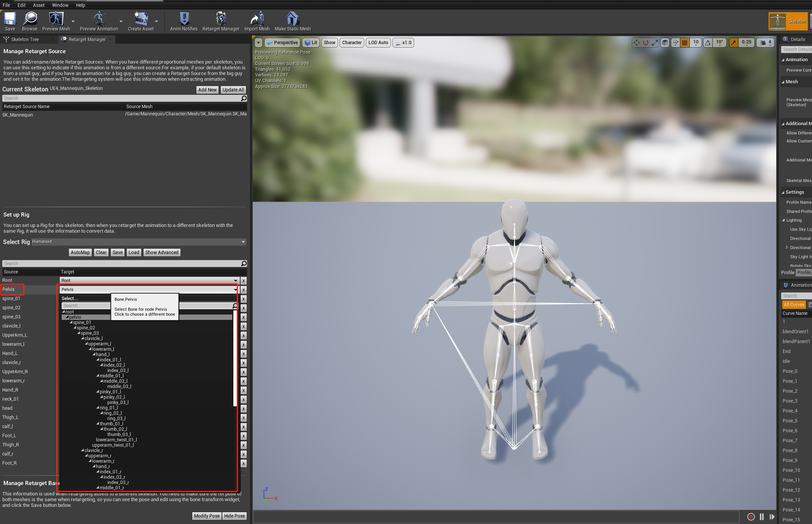Click the bone picker list scrollbar
This screenshot has width=812, height=524.
click(235, 358)
